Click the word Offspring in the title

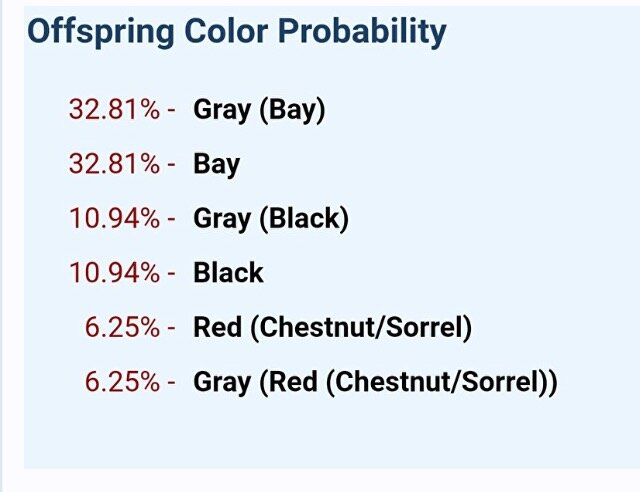point(100,33)
